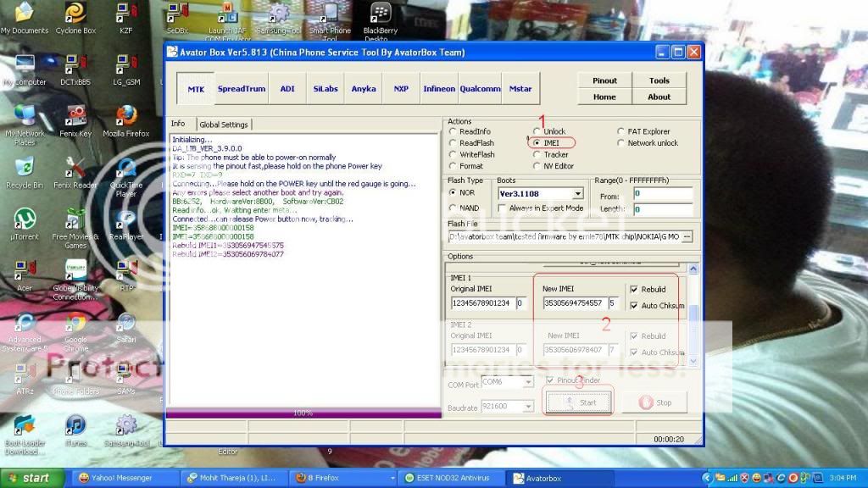868x488 pixels.
Task: Switch to the Global Settings tab
Action: click(223, 124)
